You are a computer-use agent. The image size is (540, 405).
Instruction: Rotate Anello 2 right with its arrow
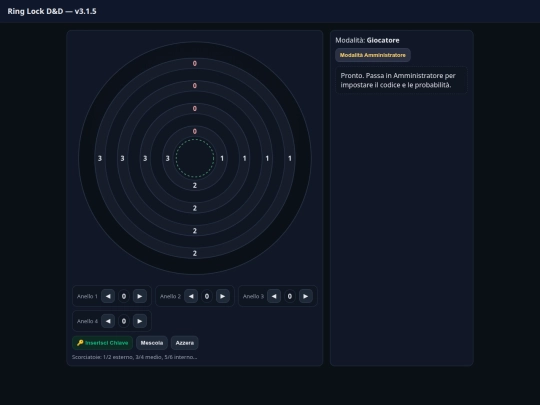coord(222,296)
